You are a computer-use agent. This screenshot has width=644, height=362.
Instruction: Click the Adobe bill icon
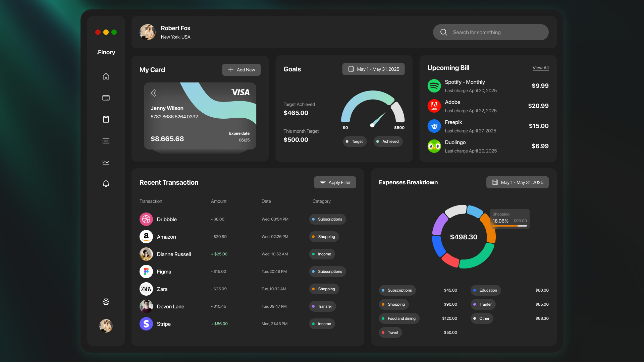(434, 106)
